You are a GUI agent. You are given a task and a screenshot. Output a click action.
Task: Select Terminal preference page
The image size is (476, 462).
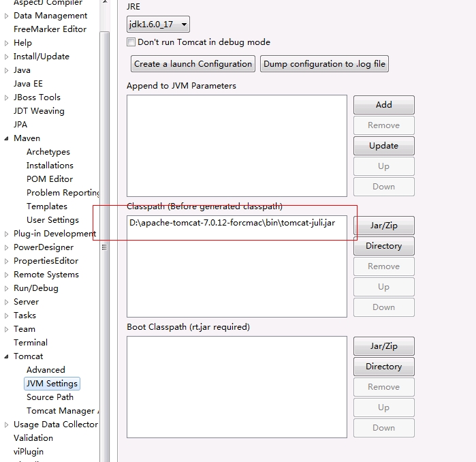[31, 343]
